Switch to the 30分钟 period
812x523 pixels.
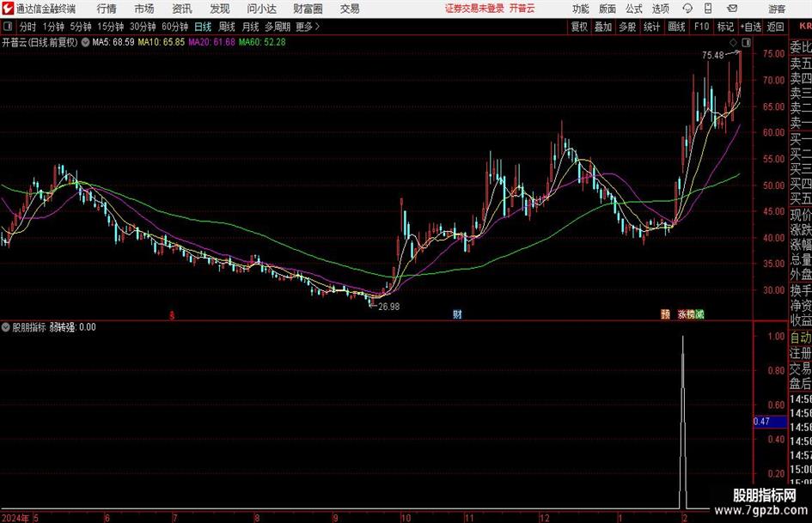tap(143, 27)
